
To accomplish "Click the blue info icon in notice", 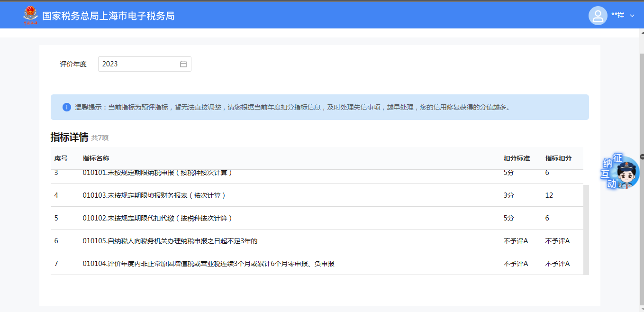I will tap(67, 107).
